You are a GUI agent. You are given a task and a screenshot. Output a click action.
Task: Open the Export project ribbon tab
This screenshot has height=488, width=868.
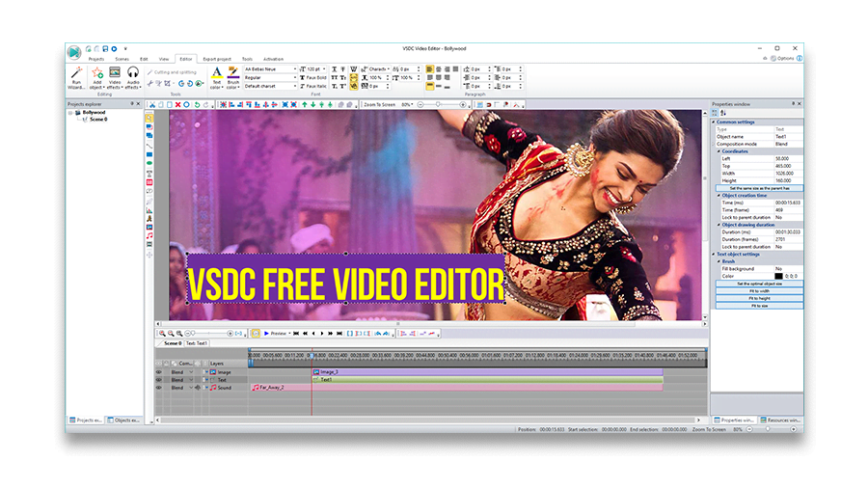pos(217,59)
